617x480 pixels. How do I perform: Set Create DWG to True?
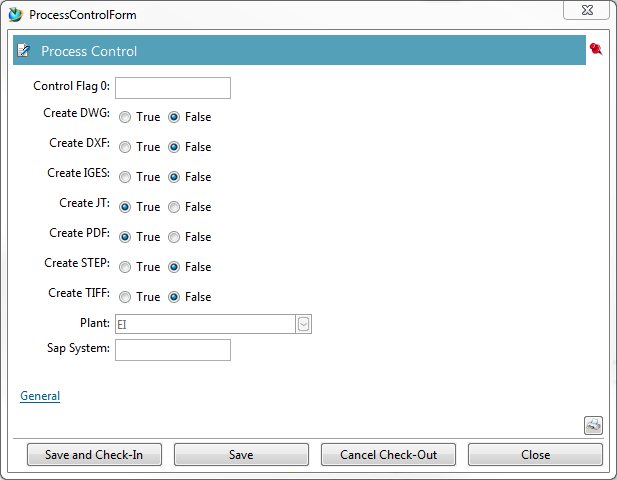(125, 117)
